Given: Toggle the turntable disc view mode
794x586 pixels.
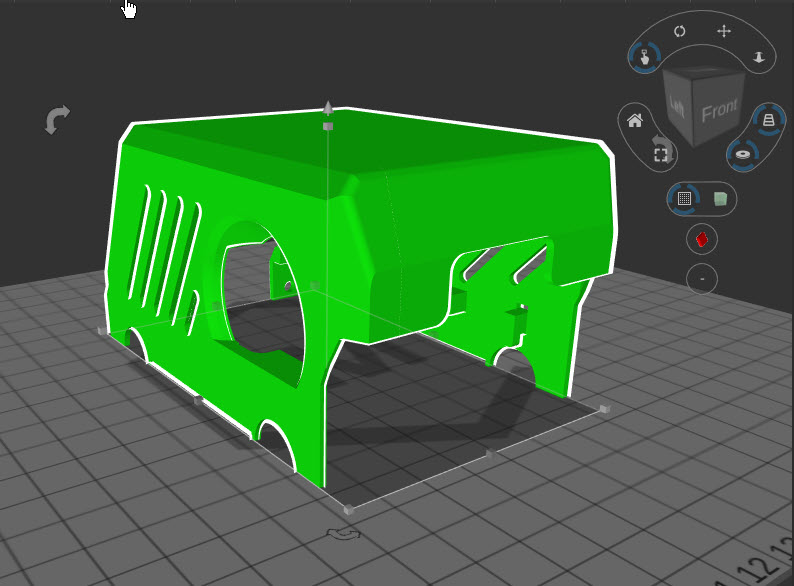Looking at the screenshot, I should [743, 154].
